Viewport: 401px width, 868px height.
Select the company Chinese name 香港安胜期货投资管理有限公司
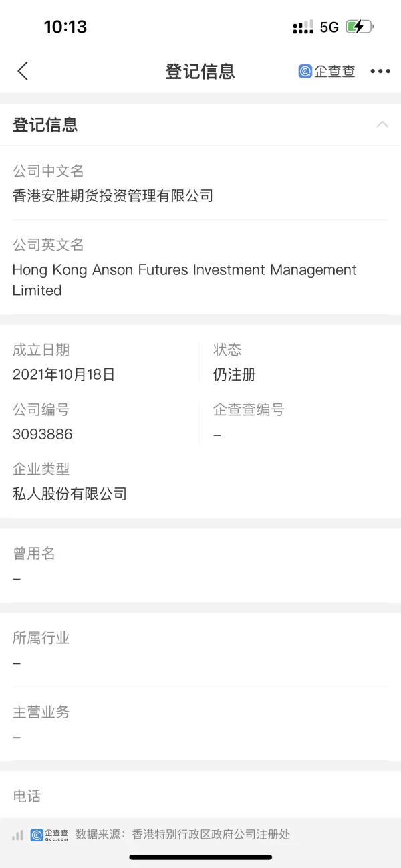[x=113, y=196]
